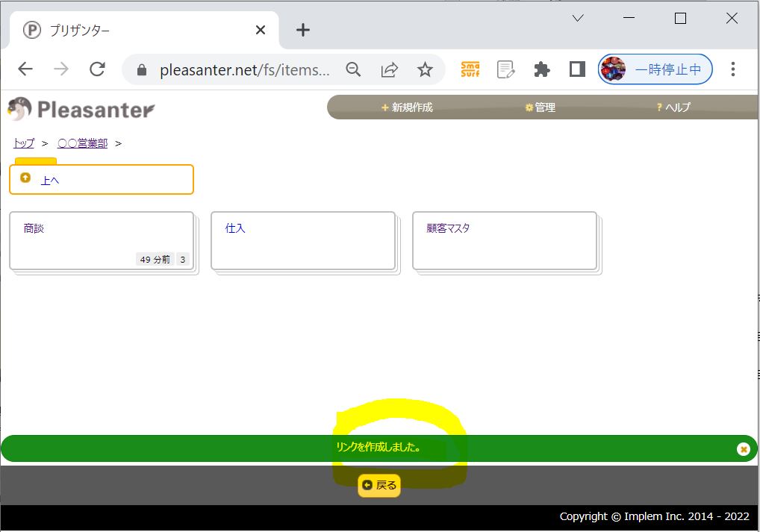Dismiss the green message with X icon
Viewport: 760px width, 532px height.
coord(743,449)
